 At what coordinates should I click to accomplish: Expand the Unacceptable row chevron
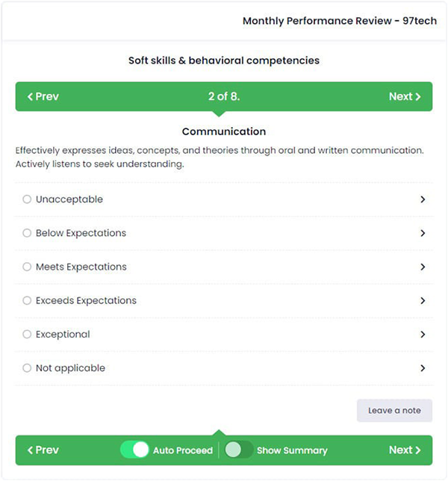[x=423, y=199]
